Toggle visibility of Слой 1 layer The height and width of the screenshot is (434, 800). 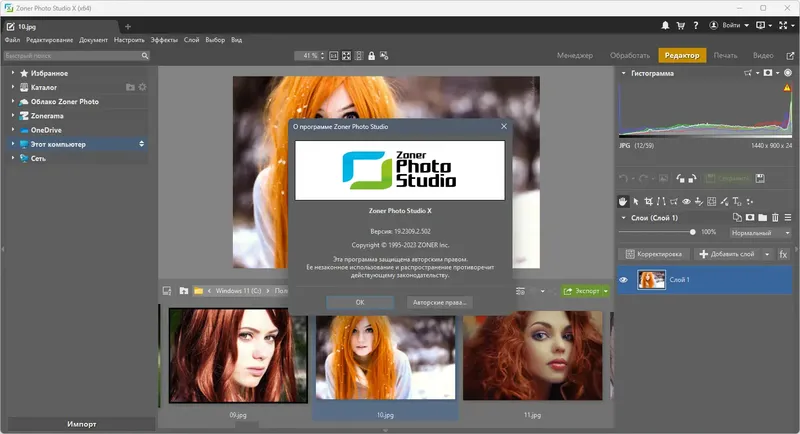(623, 279)
